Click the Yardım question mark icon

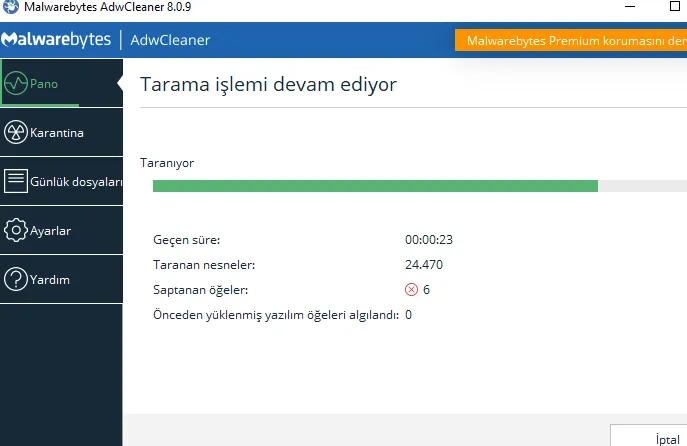click(x=16, y=279)
